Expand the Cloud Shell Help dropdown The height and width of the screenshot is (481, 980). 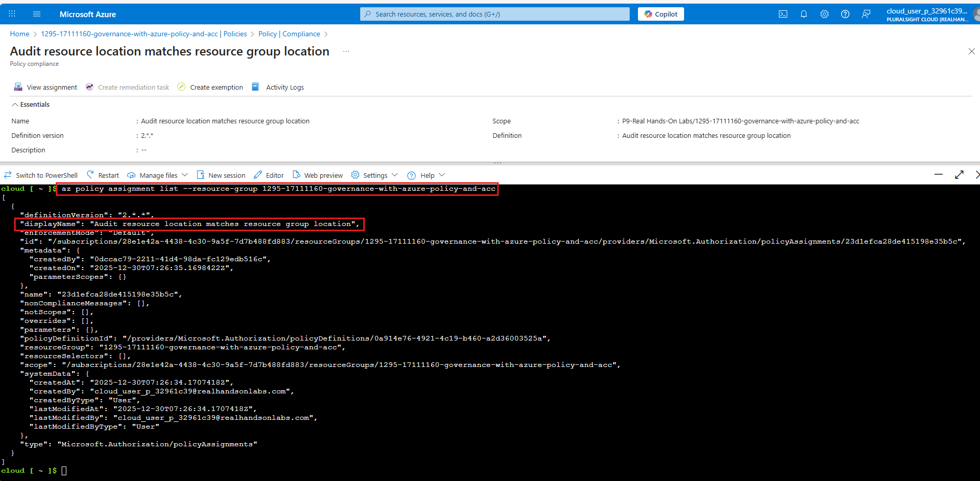pos(426,175)
